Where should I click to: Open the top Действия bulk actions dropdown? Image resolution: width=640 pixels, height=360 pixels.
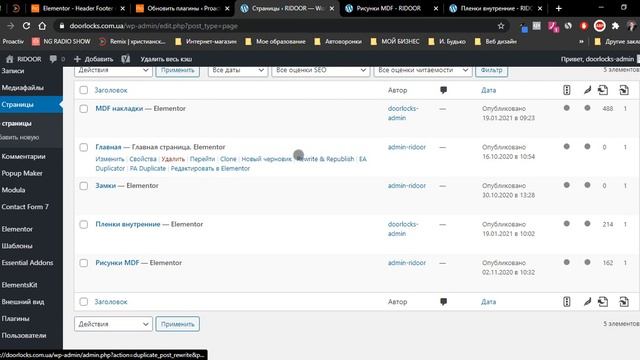pos(113,70)
